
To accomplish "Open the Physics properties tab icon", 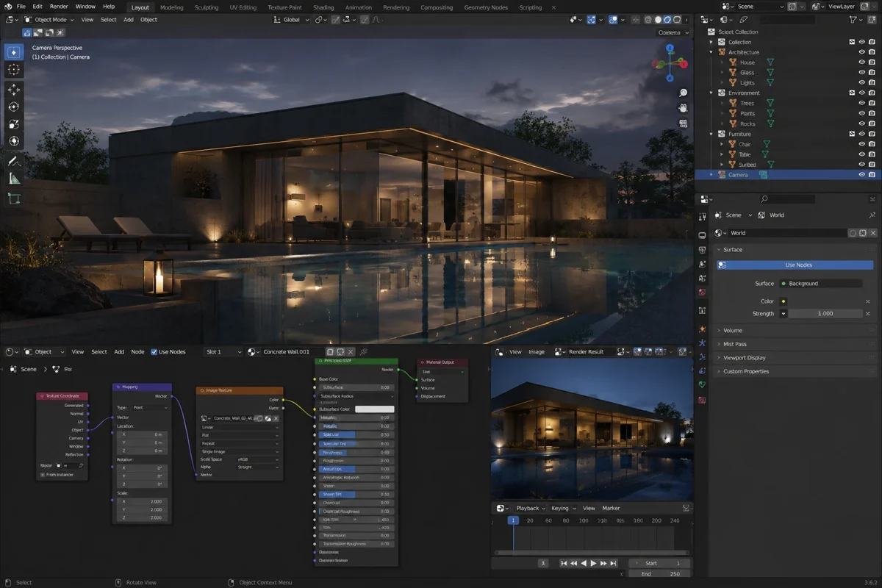I will 702,357.
